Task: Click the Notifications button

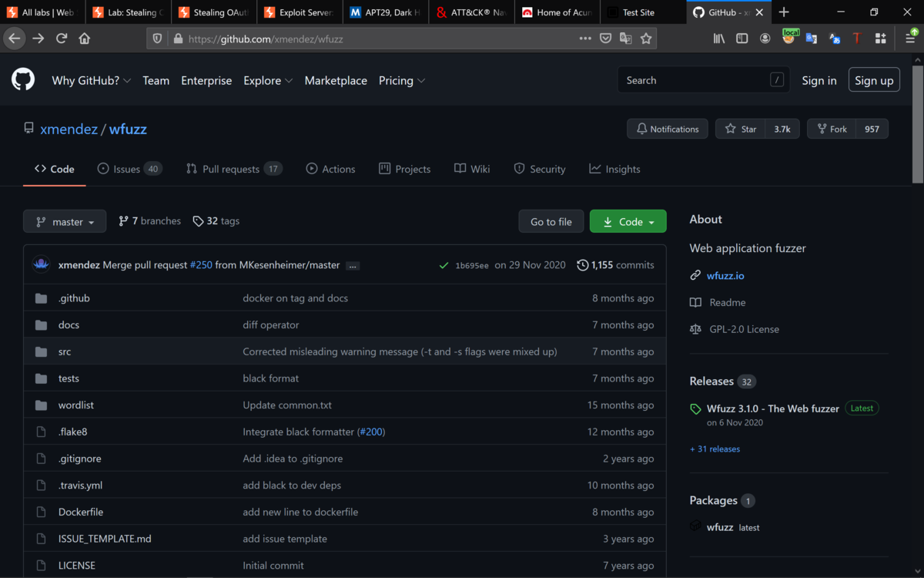Action: click(668, 129)
